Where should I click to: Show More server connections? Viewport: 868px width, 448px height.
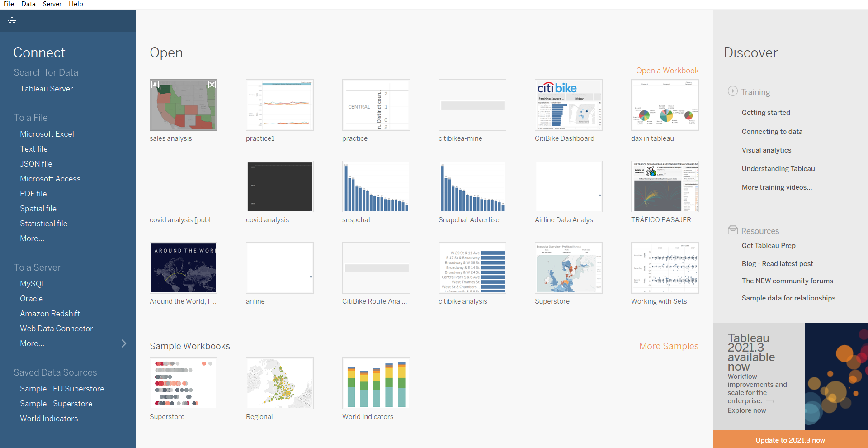click(32, 343)
